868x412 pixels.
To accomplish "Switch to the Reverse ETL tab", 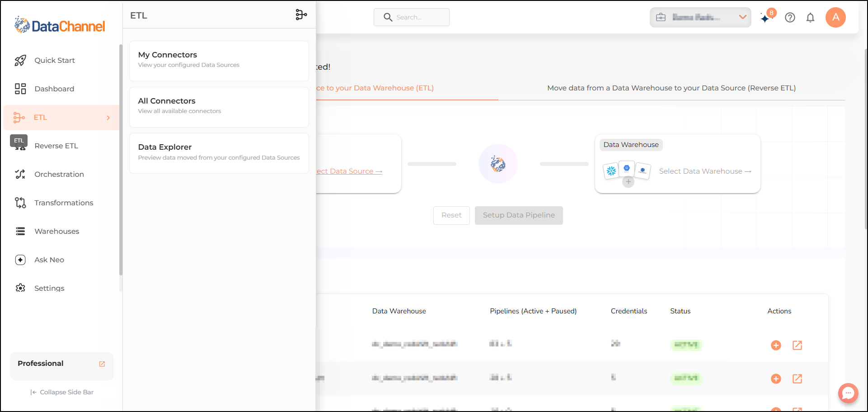I will point(671,88).
